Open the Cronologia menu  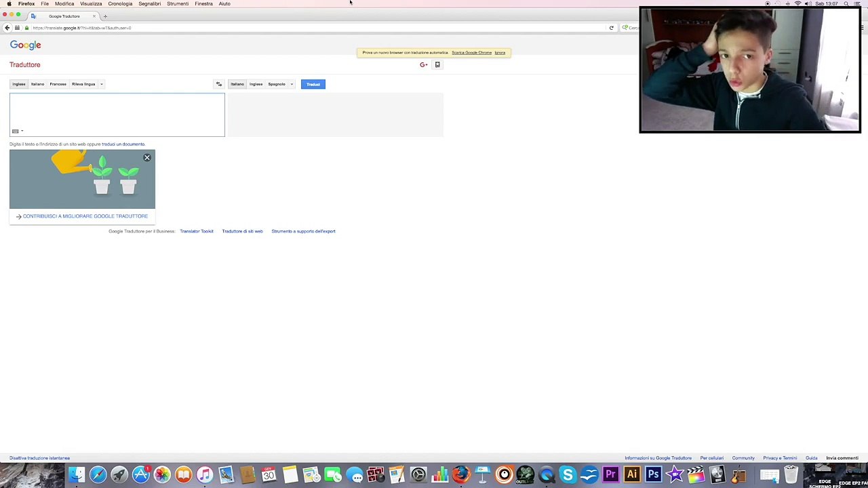(x=120, y=3)
